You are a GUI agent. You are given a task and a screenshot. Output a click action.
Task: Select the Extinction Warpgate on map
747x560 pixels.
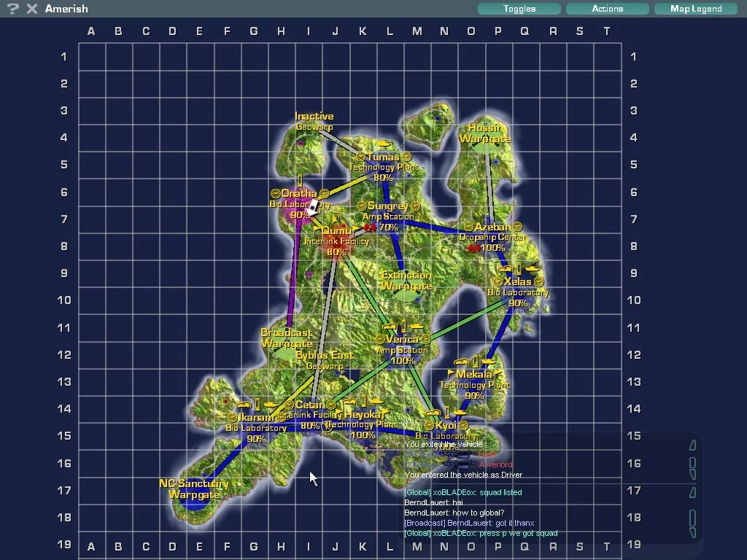(406, 281)
